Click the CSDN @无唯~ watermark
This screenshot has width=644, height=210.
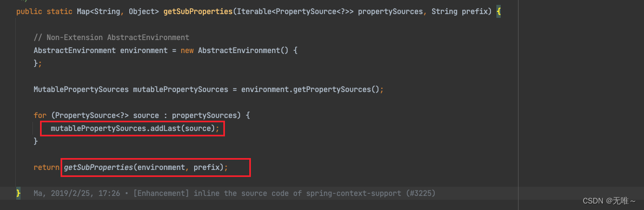pyautogui.click(x=608, y=201)
